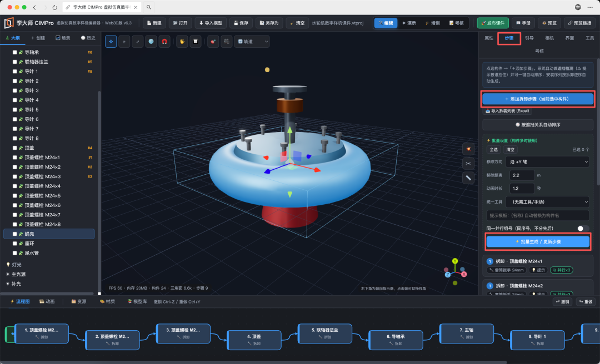Click the explode-view icon at the viewport's right edge

click(x=468, y=149)
